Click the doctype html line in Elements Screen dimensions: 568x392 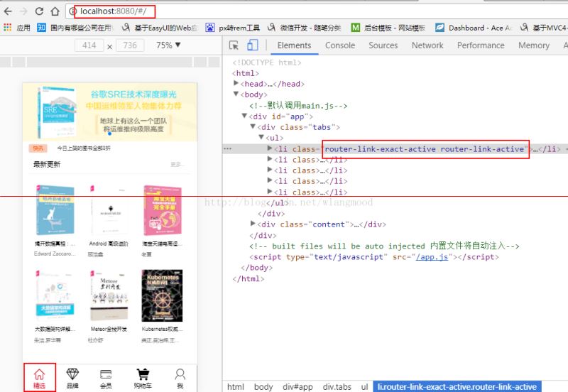point(267,62)
